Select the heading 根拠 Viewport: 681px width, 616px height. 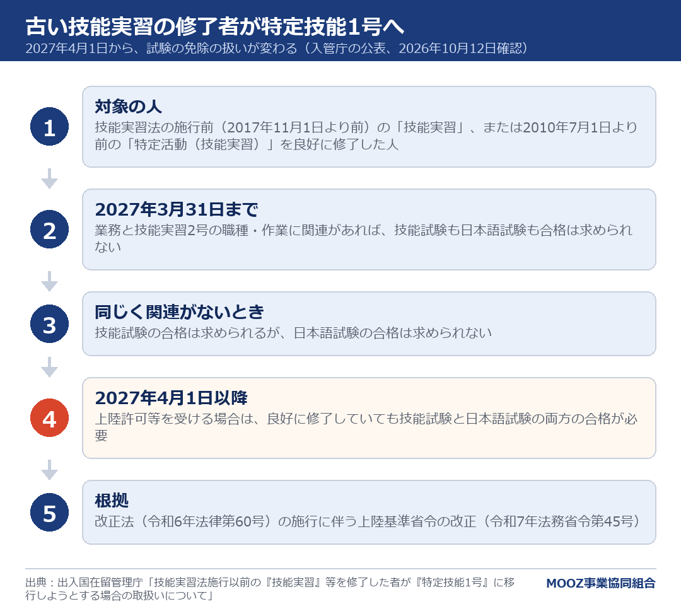112,501
